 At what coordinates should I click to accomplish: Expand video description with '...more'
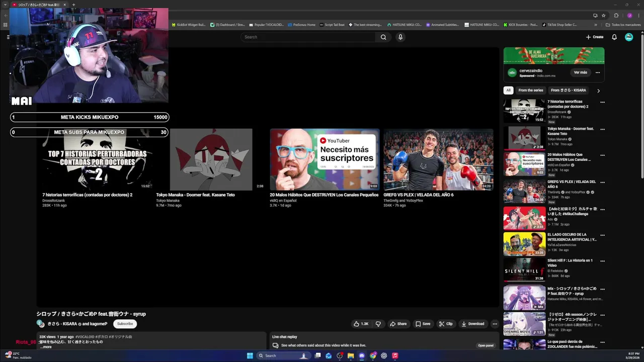46,347
